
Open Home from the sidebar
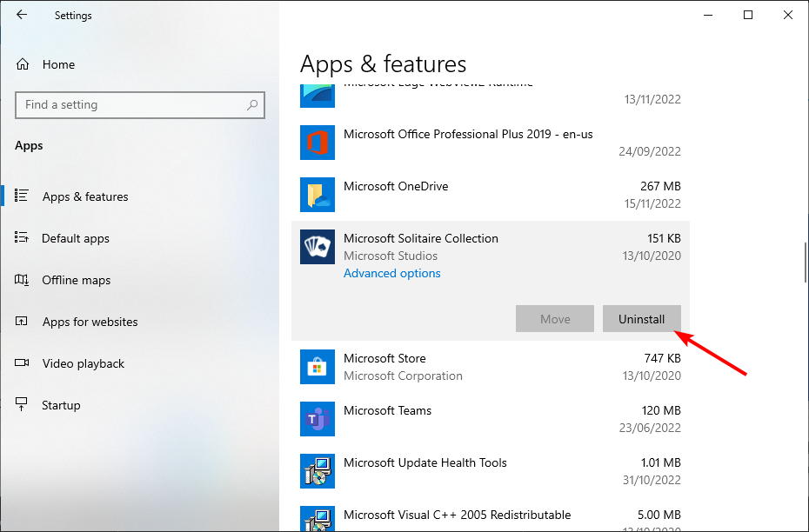pyautogui.click(x=58, y=64)
